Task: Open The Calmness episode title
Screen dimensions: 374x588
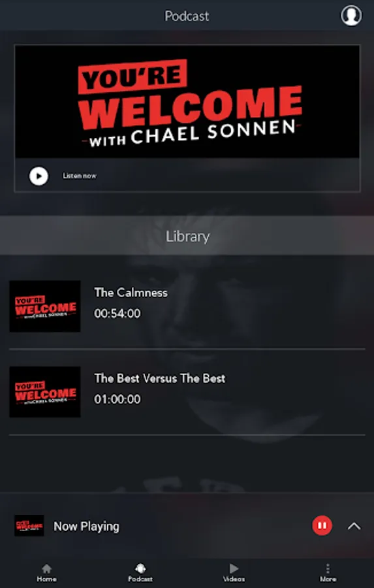Action: pyautogui.click(x=131, y=293)
